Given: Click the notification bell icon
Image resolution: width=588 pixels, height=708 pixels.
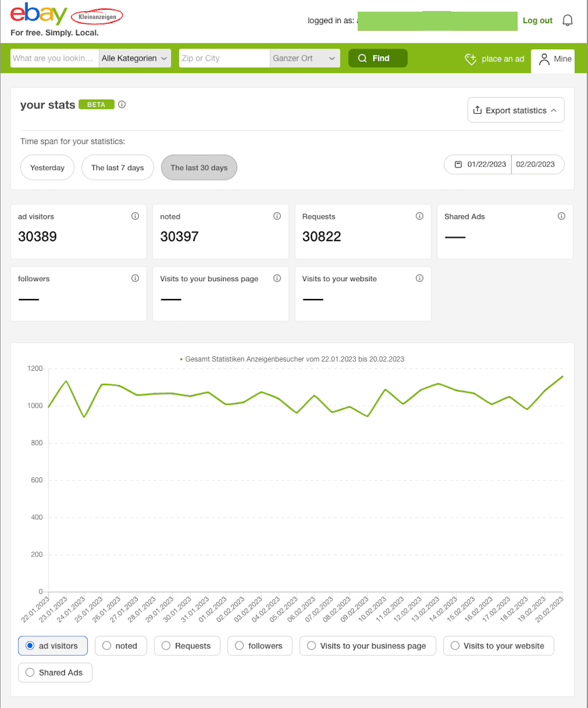Looking at the screenshot, I should coord(568,21).
